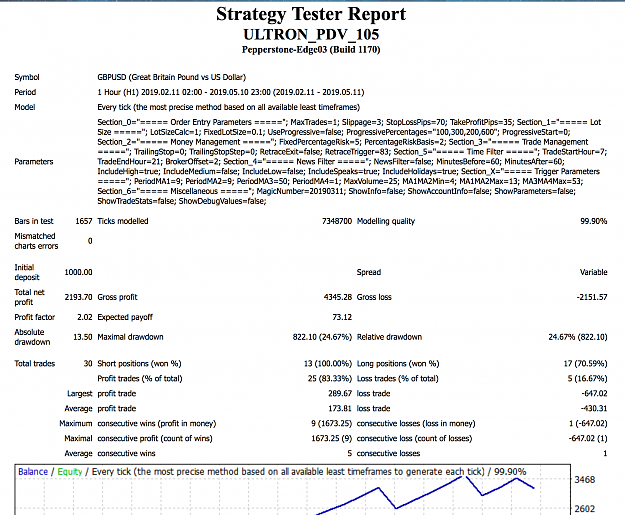Screen dimensions: 625x515
Task: Click the Mismatched charts errors label
Action: tap(36, 241)
